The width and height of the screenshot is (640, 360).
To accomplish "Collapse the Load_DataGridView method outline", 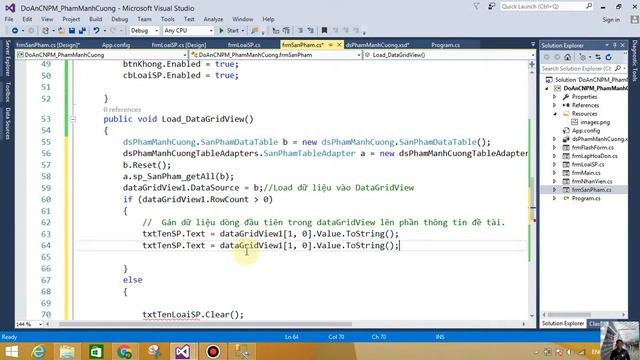I will [x=73, y=119].
